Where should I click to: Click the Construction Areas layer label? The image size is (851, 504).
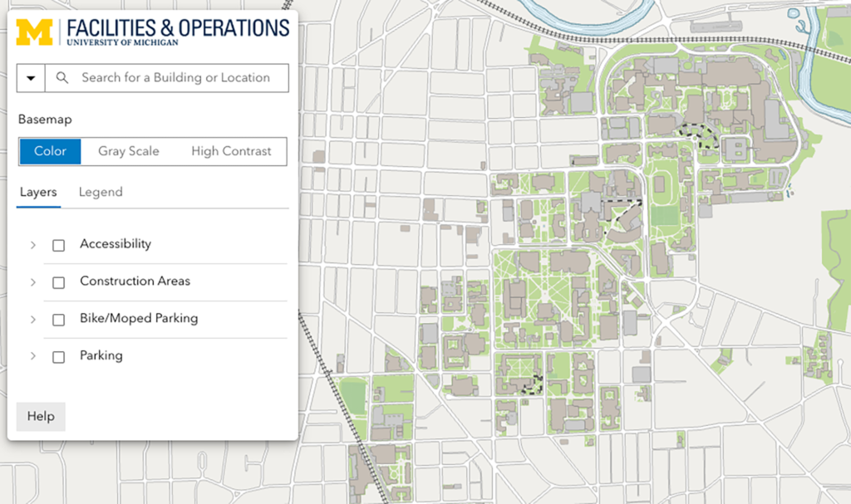(135, 281)
